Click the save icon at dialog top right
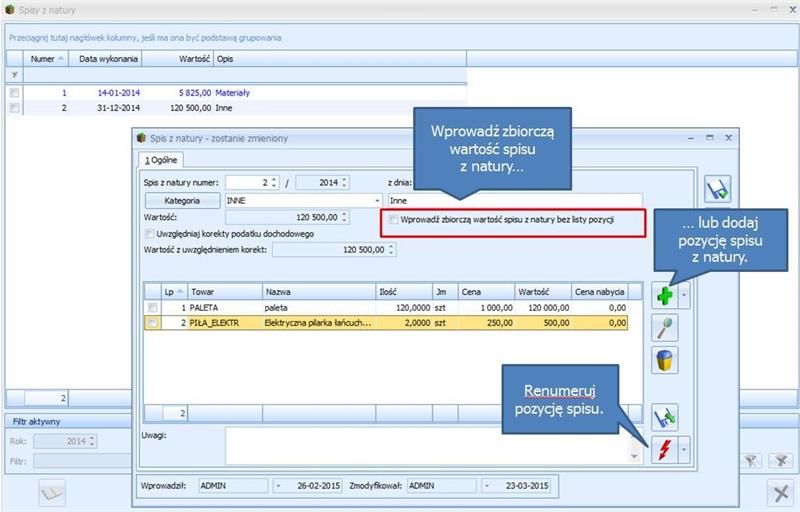 pyautogui.click(x=716, y=189)
